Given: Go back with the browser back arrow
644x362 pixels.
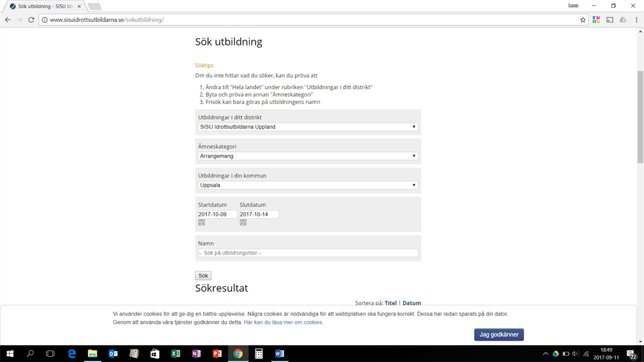Looking at the screenshot, I should [x=8, y=20].
